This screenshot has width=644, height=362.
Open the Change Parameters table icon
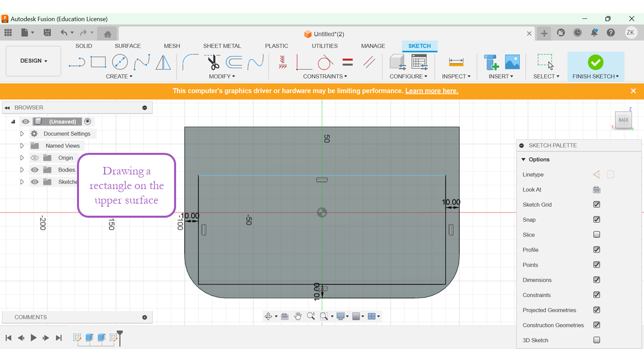pyautogui.click(x=419, y=62)
